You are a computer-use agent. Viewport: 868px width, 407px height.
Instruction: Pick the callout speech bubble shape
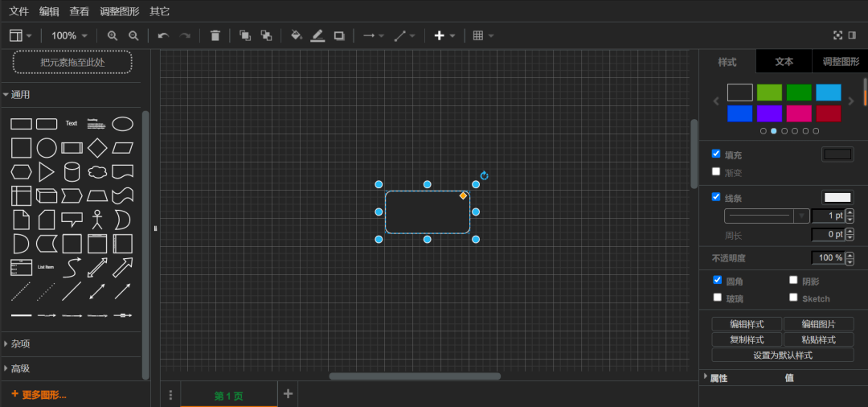coord(72,220)
